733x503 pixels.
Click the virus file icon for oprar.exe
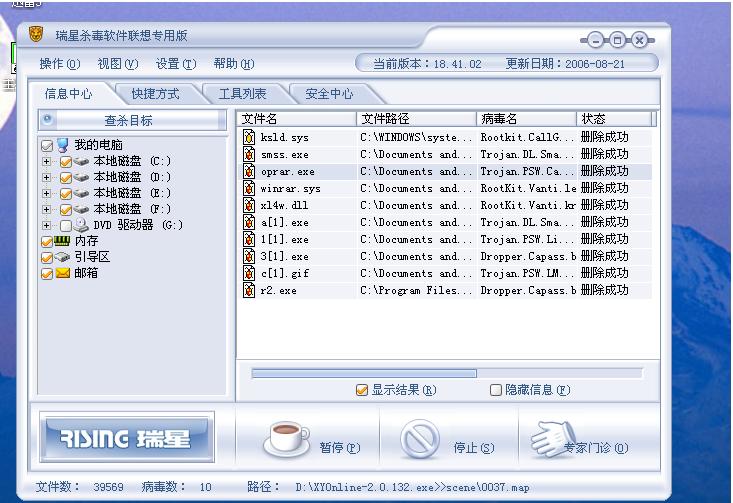(249, 171)
